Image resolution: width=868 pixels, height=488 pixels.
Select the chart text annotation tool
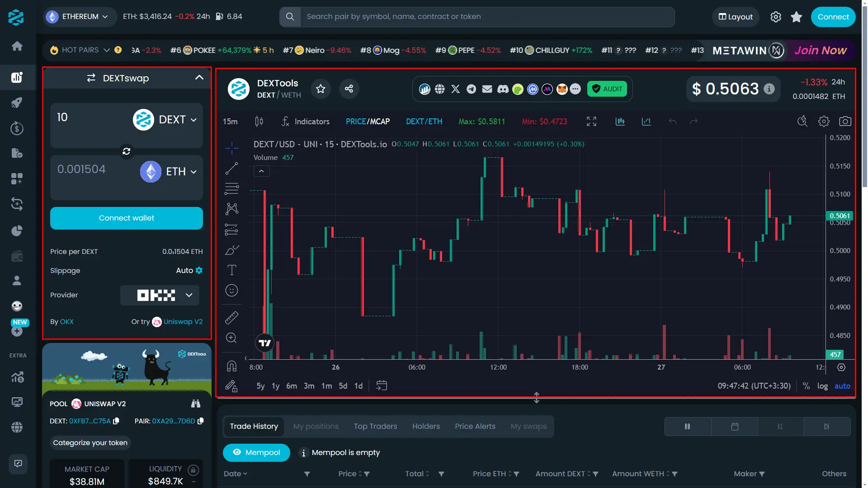[232, 270]
